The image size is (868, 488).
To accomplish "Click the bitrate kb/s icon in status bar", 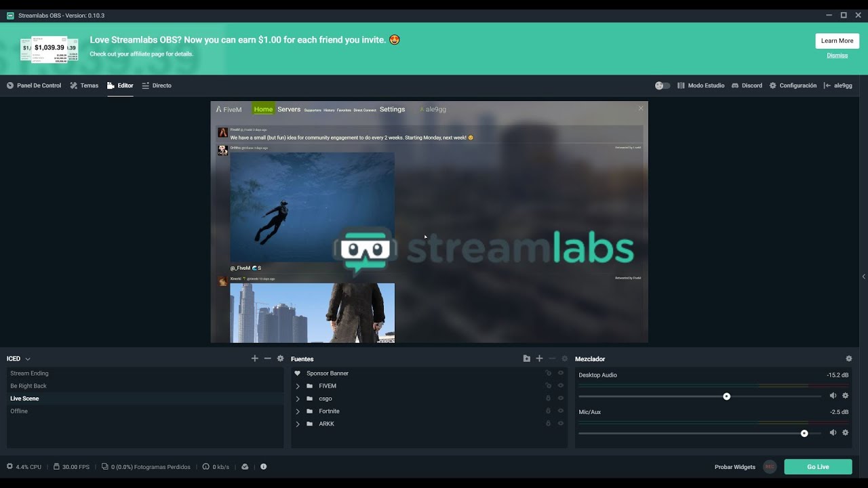I will point(205,467).
